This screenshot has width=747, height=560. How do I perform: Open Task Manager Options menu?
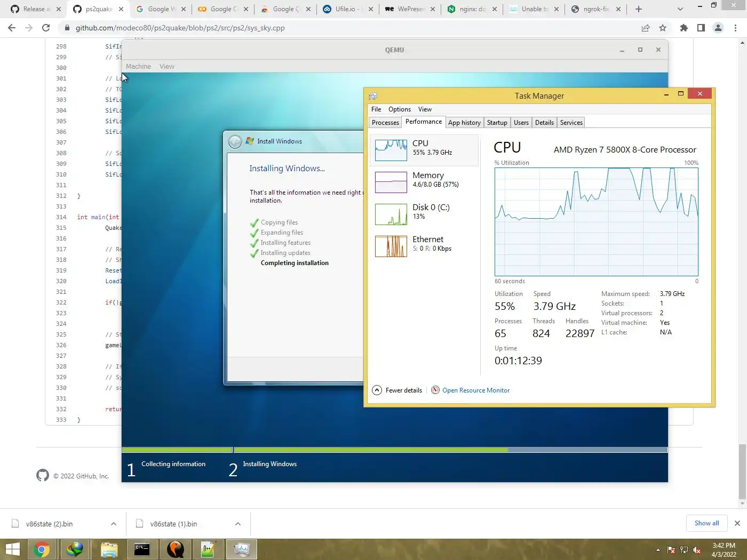[x=400, y=109]
